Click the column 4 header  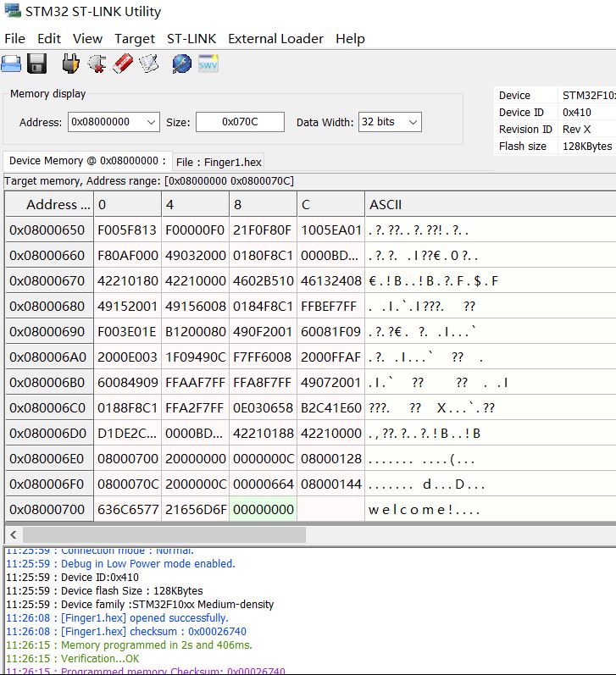pyautogui.click(x=196, y=204)
